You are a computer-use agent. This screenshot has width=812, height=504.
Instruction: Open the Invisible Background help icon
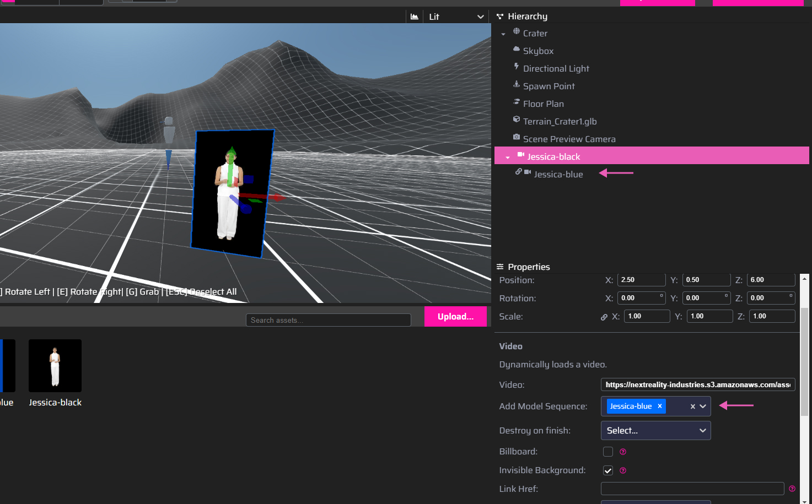coord(623,470)
